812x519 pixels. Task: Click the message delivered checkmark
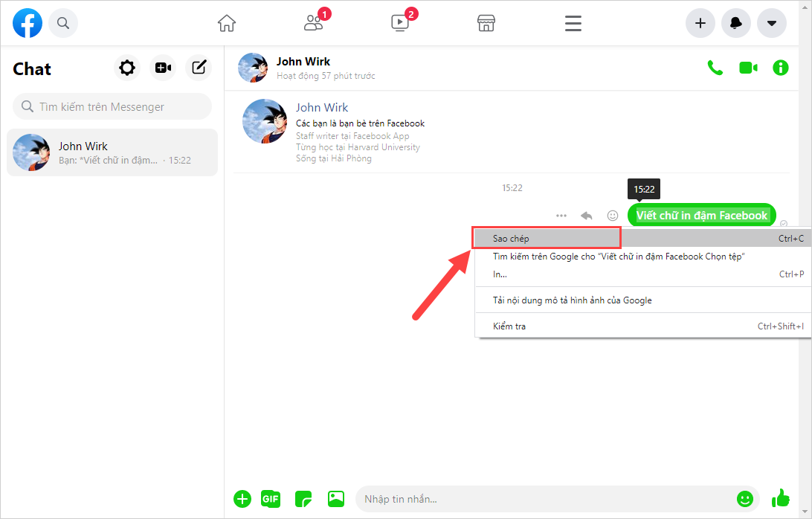click(x=784, y=224)
